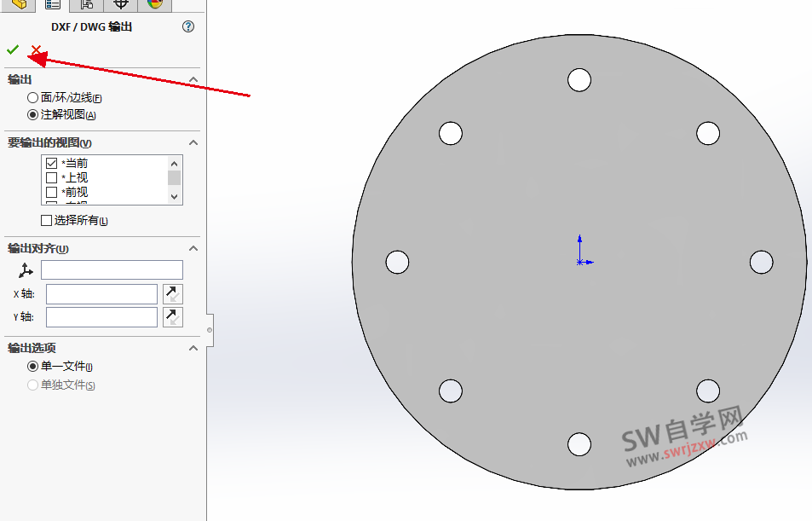The width and height of the screenshot is (812, 521).
Task: Click the reverse direction arrow beside X 轴 field
Action: coord(170,293)
